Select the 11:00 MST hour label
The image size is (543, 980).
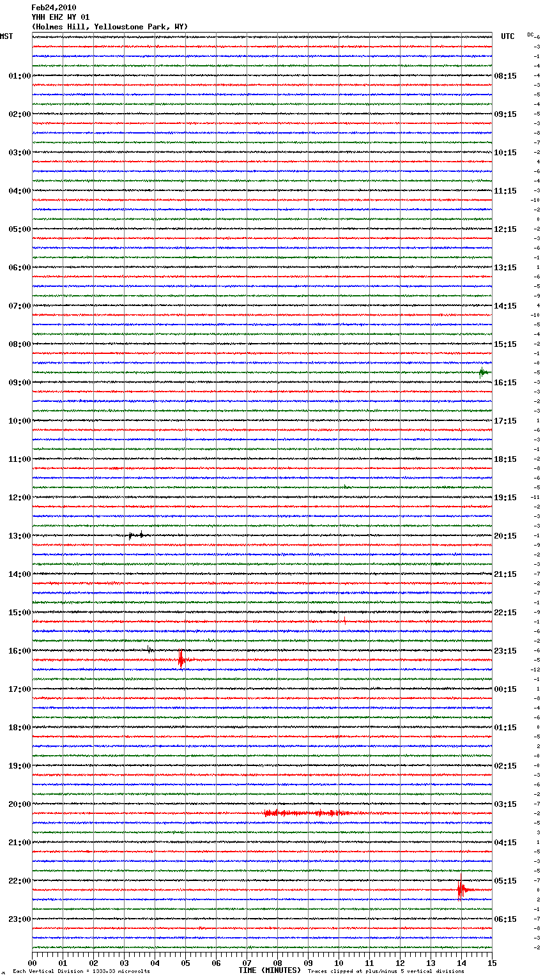(x=20, y=459)
